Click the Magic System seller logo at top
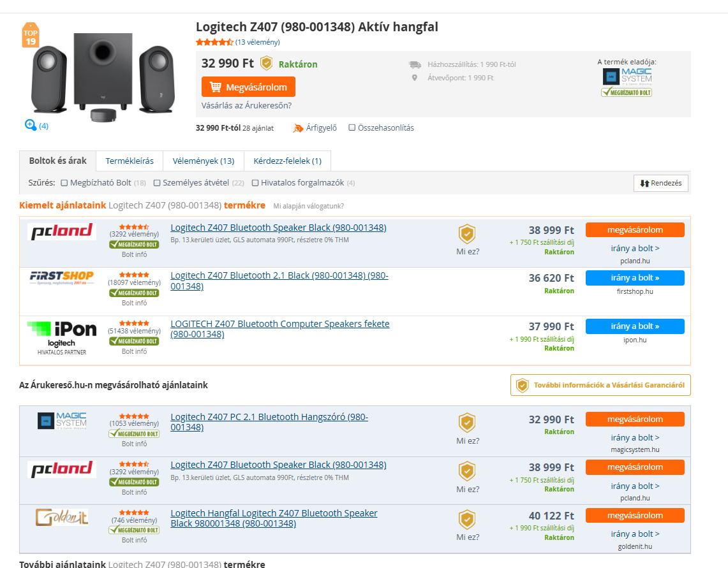This screenshot has width=728, height=568. 627,77
